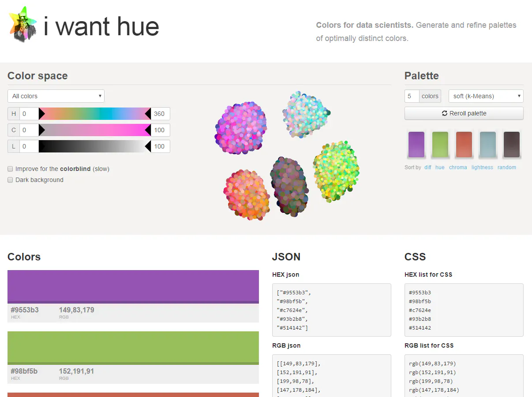The image size is (532, 397).
Task: Click the Color space heading
Action: [37, 76]
